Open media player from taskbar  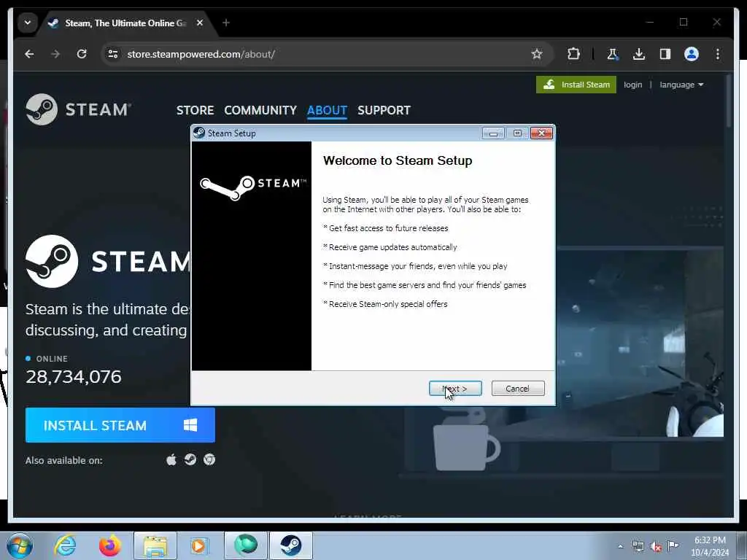pos(200,545)
